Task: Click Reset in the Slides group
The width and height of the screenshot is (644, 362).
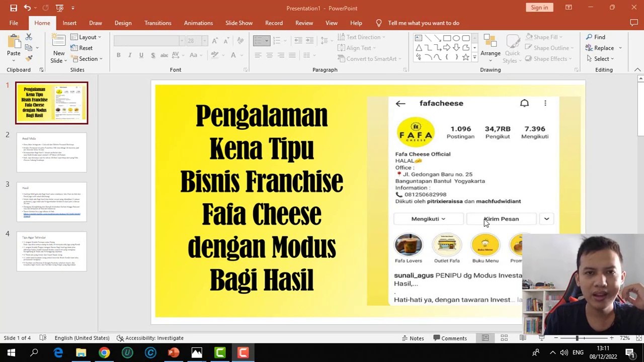Action: (x=82, y=48)
